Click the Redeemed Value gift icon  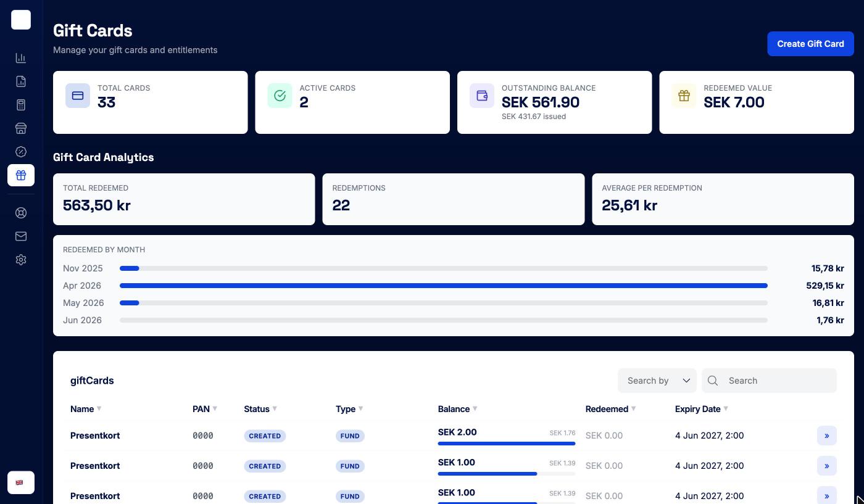tap(684, 96)
